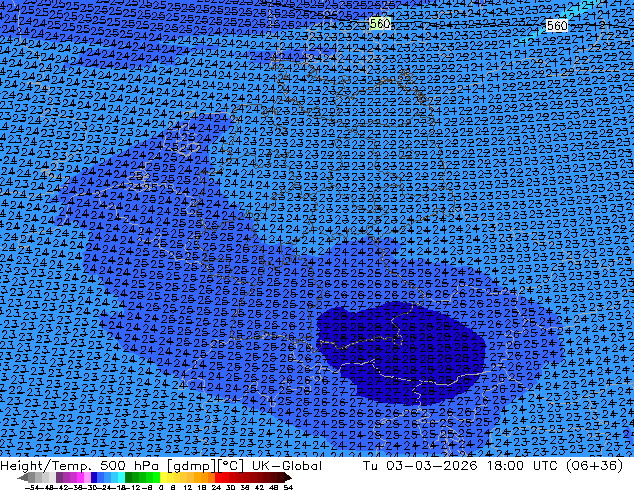Select the yellow legend swatch at 0

[163, 477]
